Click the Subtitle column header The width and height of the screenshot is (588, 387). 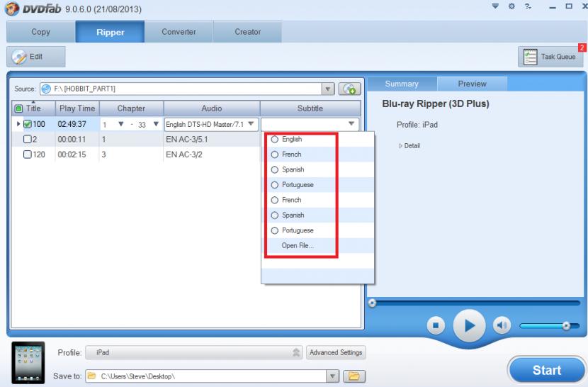(310, 108)
